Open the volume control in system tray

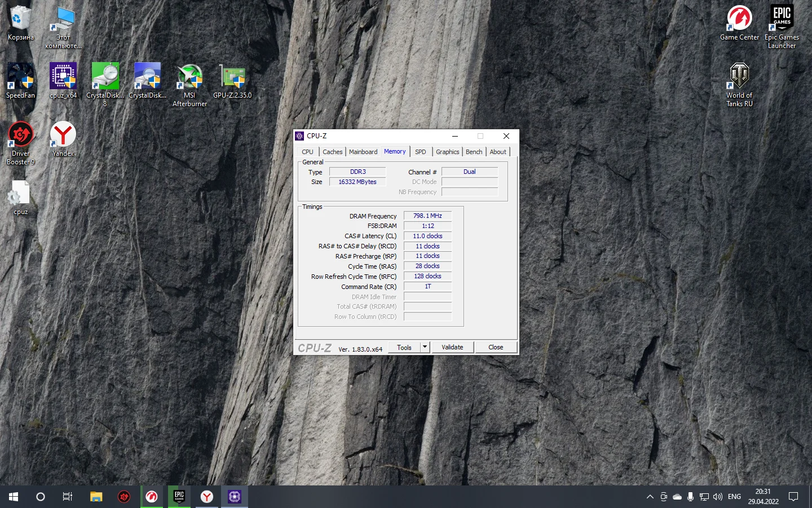[717, 497]
